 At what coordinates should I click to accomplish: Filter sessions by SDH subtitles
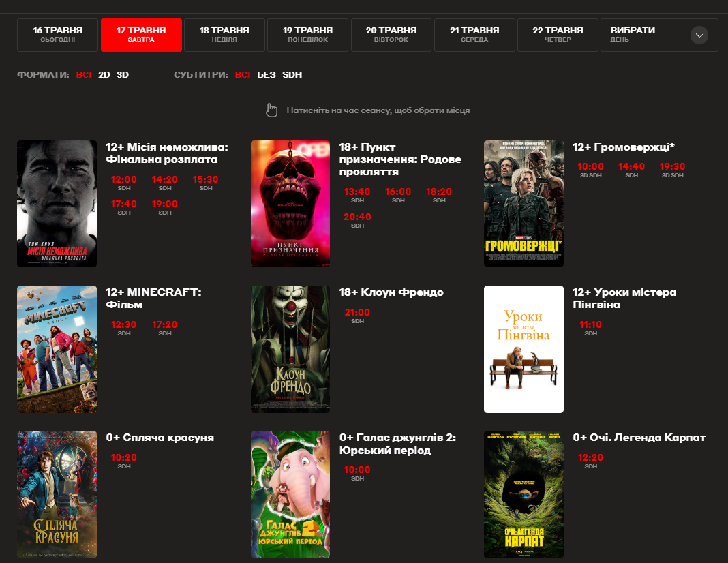coord(292,75)
